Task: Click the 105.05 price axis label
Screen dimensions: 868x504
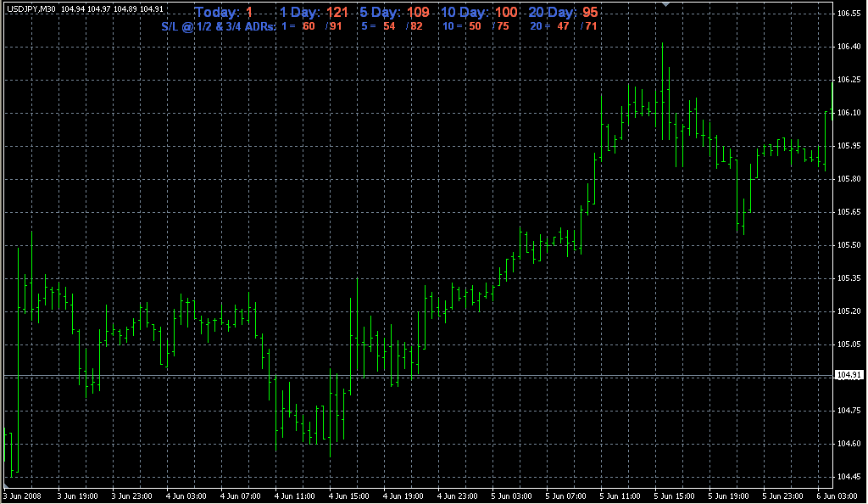Action: [849, 344]
